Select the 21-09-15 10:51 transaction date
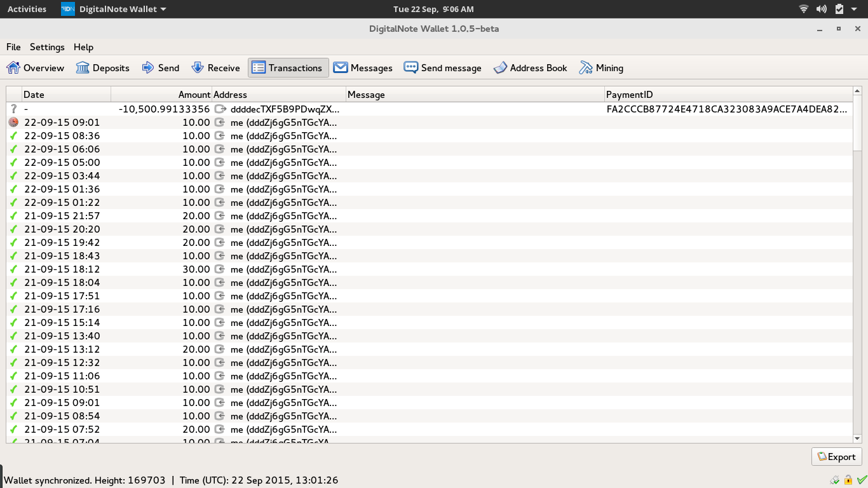Screen dimensions: 868x488 coord(62,390)
